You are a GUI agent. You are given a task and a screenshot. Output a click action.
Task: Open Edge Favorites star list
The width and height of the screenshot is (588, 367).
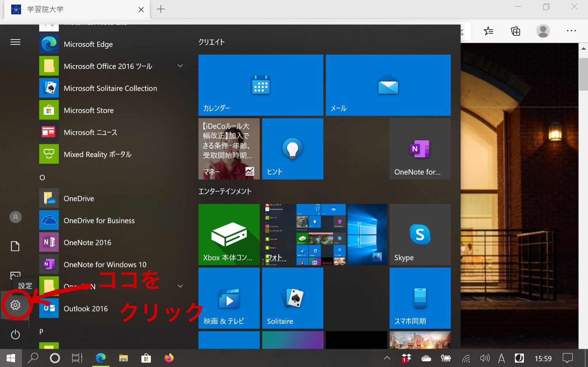(x=488, y=31)
